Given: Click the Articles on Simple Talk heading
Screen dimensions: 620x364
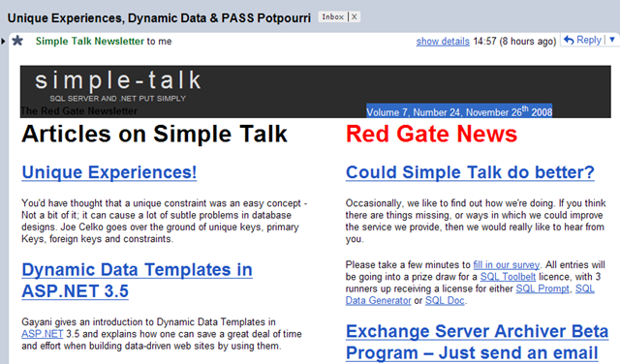Looking at the screenshot, I should (x=154, y=134).
